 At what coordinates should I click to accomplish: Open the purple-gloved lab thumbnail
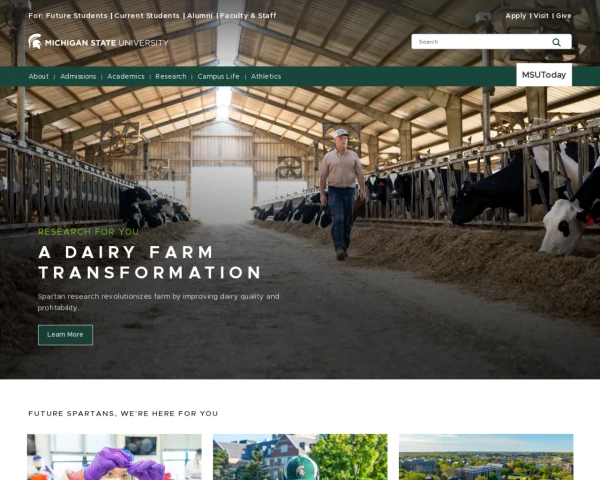coord(114,457)
